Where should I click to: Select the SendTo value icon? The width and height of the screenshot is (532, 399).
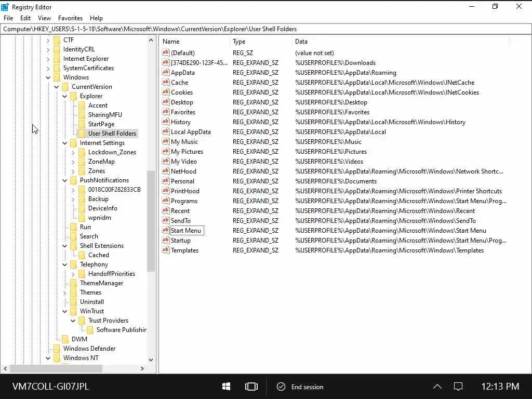pyautogui.click(x=166, y=220)
